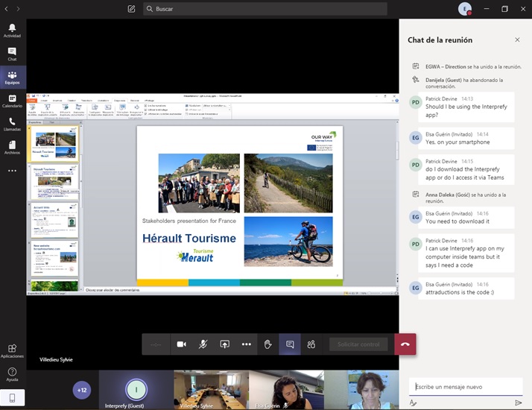The width and height of the screenshot is (532, 410).
Task: Show more apps ellipsis in sidebar
Action: [x=12, y=171]
